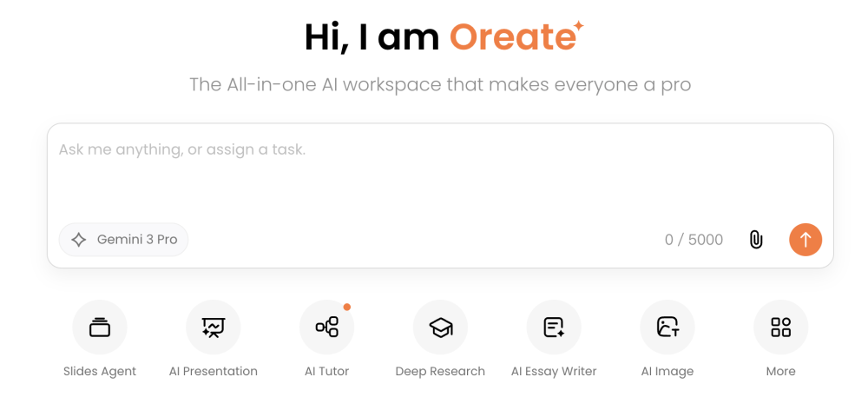Click the 'Deep Research' label
This screenshot has width=868, height=417.
point(440,372)
